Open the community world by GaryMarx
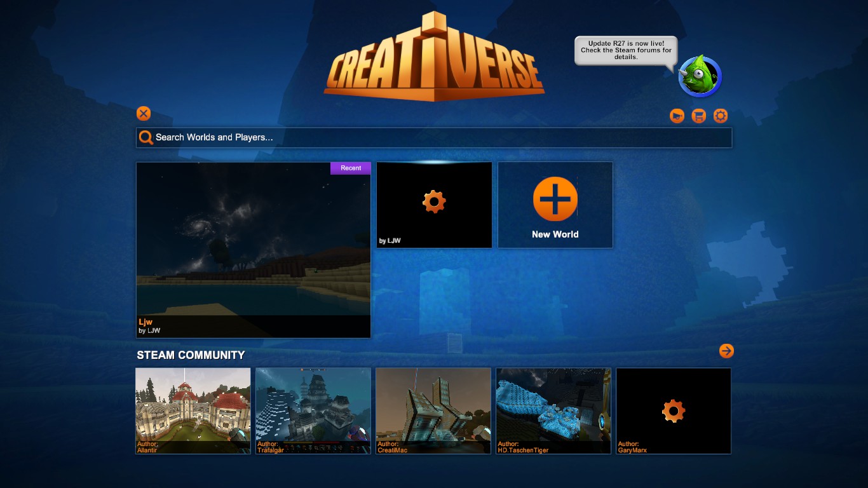Screen dimensions: 868x488 [674, 410]
